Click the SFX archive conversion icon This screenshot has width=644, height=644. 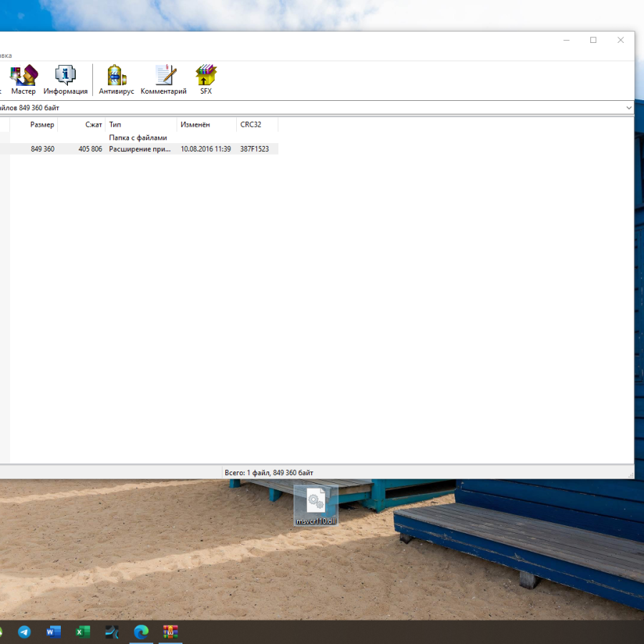205,79
